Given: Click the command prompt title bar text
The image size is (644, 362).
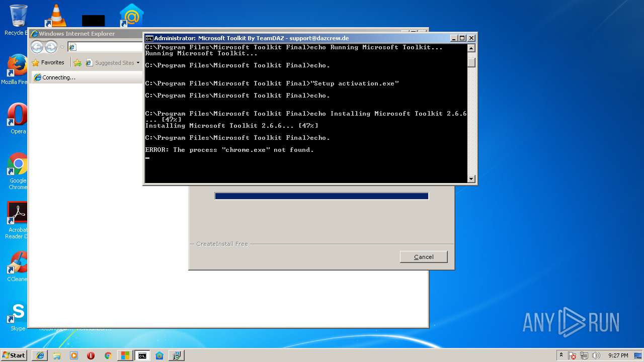Looking at the screenshot, I should pyautogui.click(x=251, y=38).
